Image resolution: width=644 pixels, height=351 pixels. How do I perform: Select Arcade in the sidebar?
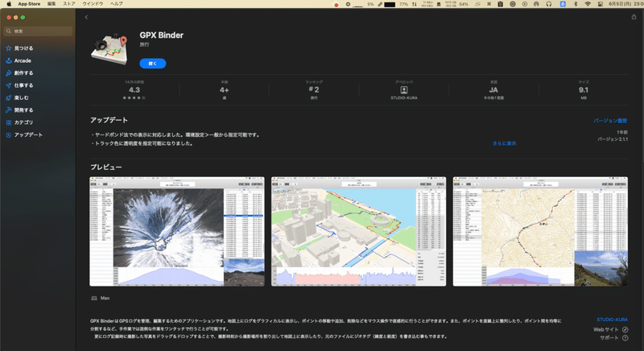(x=19, y=60)
